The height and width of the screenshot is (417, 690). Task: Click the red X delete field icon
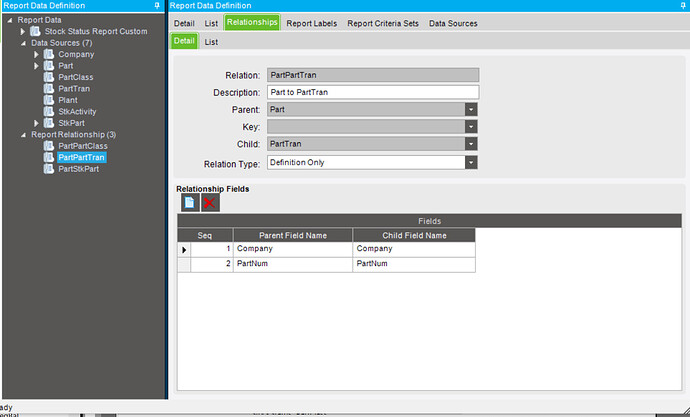click(x=210, y=203)
